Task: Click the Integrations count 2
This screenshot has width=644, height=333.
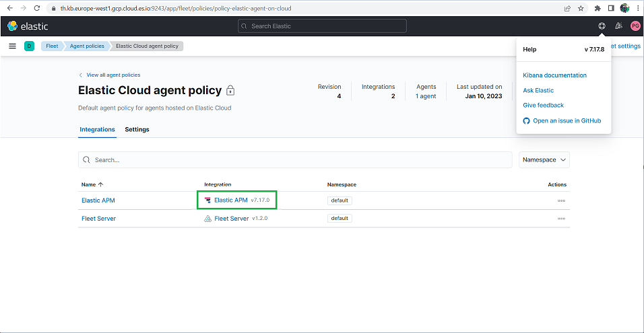Action: 393,96
